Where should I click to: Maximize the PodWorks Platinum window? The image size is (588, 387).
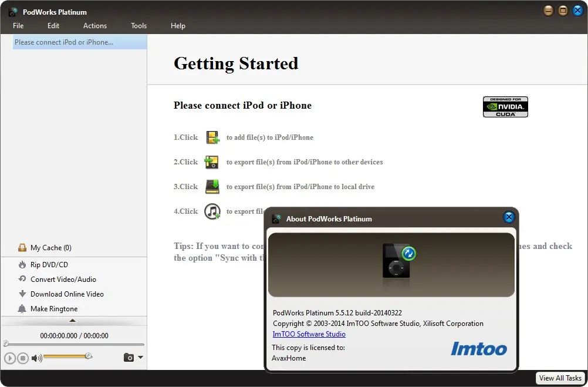(x=563, y=11)
